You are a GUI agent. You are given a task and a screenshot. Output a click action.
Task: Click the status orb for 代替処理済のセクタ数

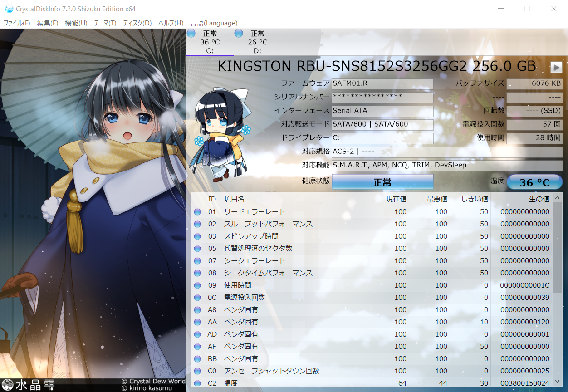tap(197, 249)
